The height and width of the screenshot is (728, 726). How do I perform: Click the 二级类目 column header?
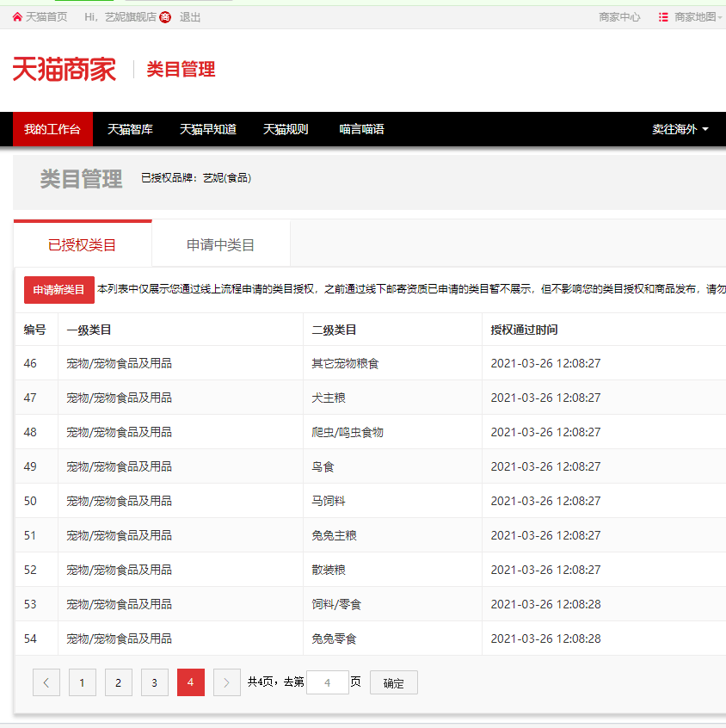pyautogui.click(x=334, y=330)
